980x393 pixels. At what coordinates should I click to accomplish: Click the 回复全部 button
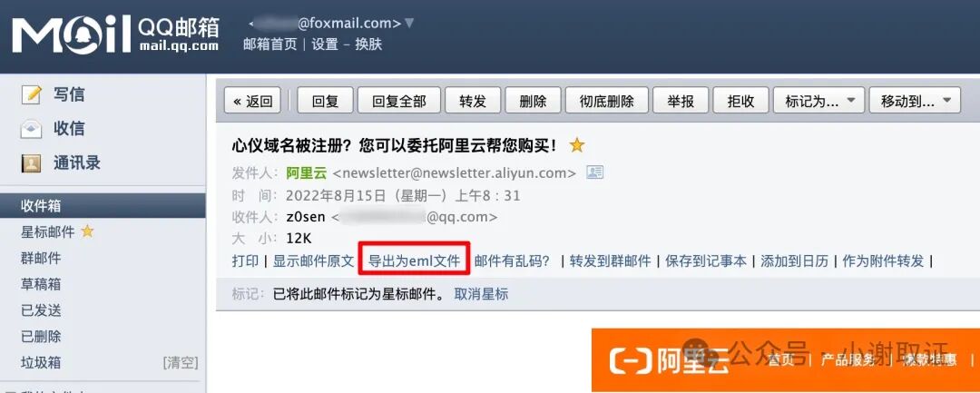coord(398,101)
